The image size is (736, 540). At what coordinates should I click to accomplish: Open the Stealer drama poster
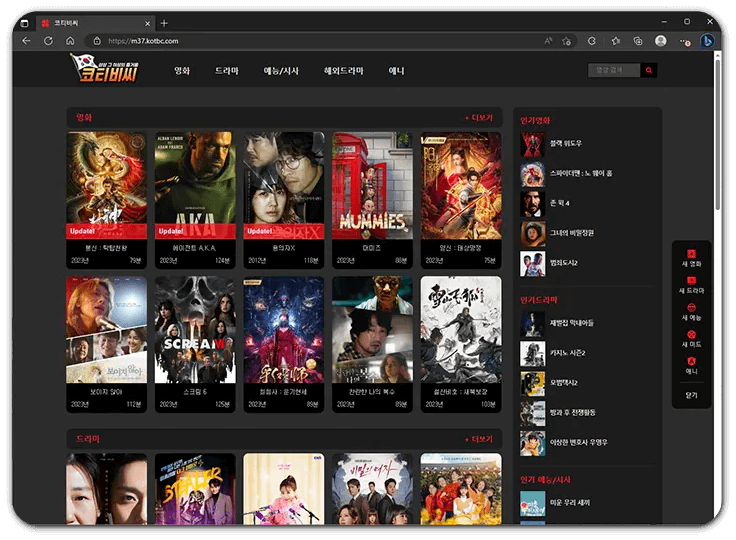[x=195, y=488]
